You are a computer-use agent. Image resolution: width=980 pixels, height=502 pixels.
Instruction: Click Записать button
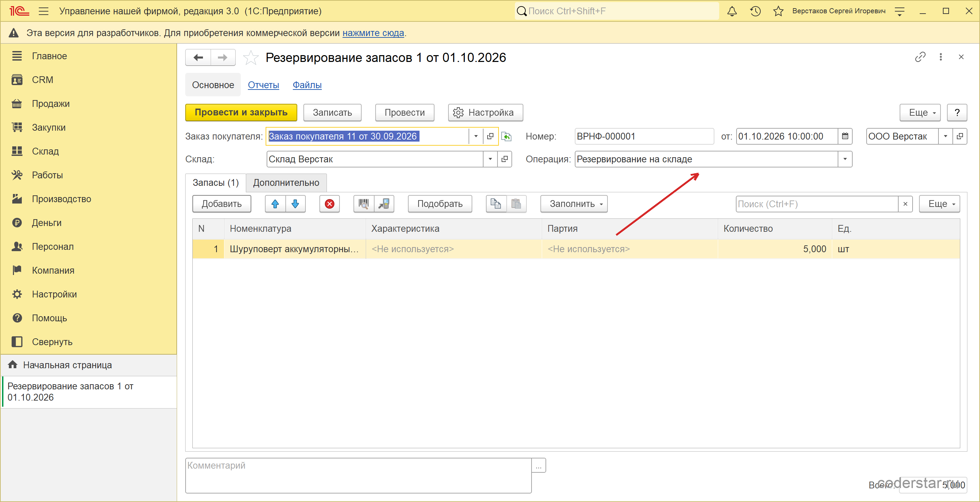click(332, 113)
